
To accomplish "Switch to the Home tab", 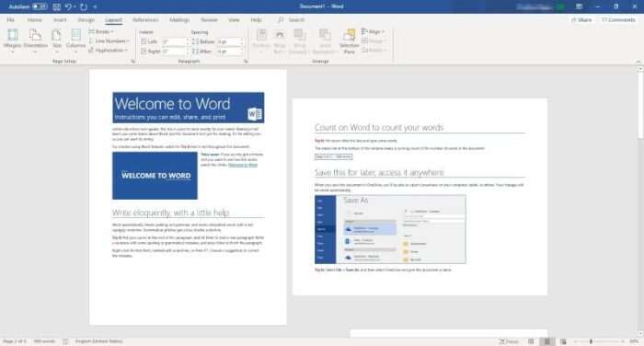I will 35,19.
